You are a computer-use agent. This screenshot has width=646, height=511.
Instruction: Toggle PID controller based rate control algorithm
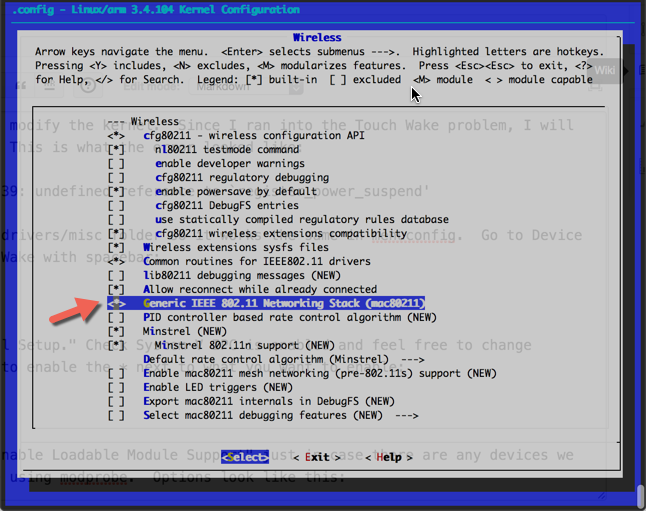pos(116,318)
